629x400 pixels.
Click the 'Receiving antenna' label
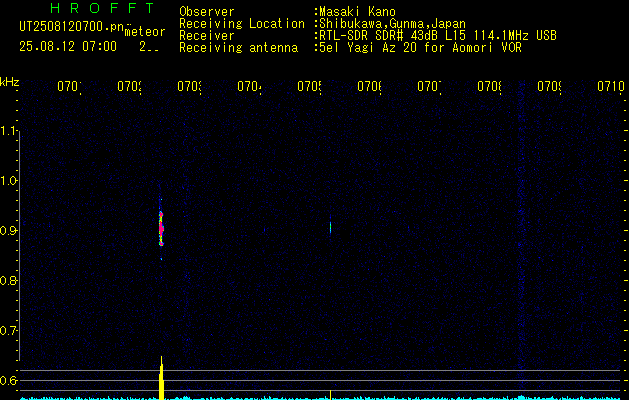238,48
